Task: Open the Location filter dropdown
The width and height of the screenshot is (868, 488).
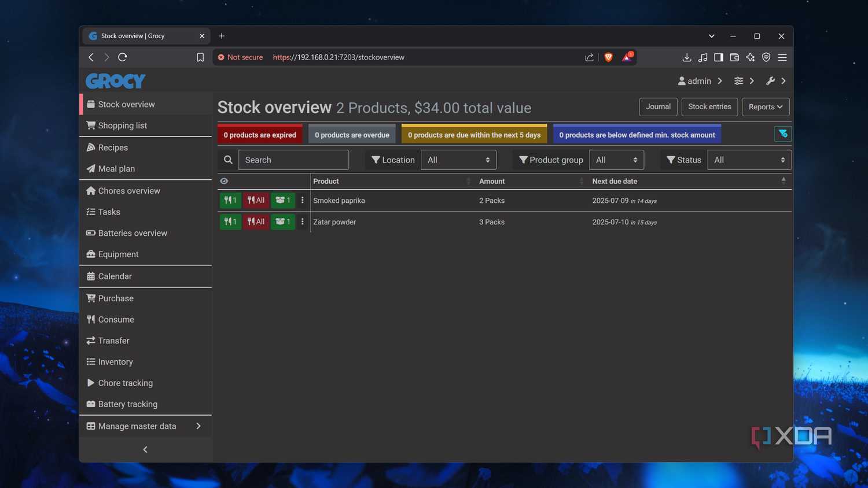Action: (x=458, y=160)
